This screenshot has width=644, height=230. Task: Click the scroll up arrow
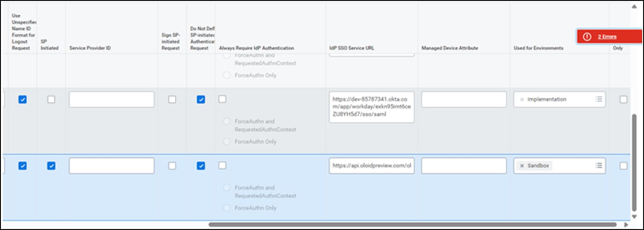[634, 6]
